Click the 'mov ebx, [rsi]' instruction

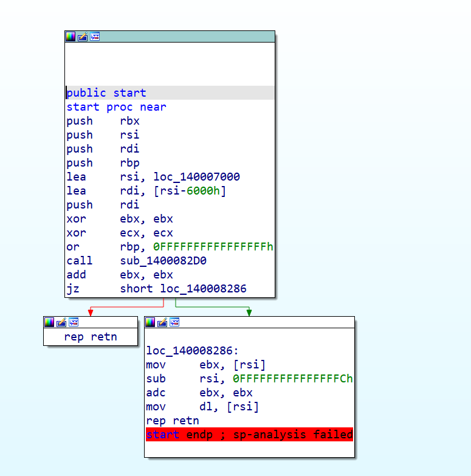click(206, 365)
